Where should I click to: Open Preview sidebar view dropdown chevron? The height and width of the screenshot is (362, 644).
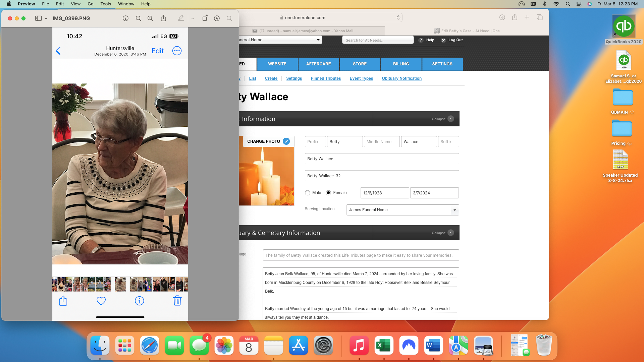pyautogui.click(x=46, y=18)
